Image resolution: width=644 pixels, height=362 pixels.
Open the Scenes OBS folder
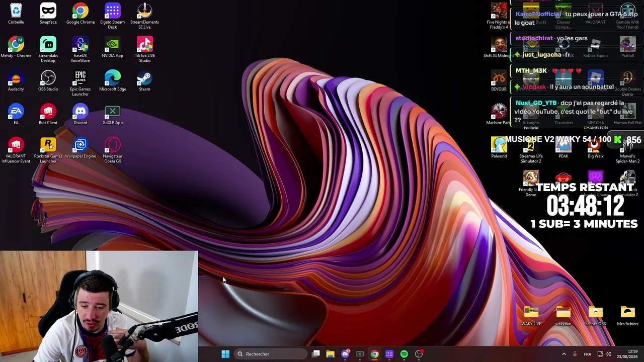pyautogui.click(x=595, y=316)
